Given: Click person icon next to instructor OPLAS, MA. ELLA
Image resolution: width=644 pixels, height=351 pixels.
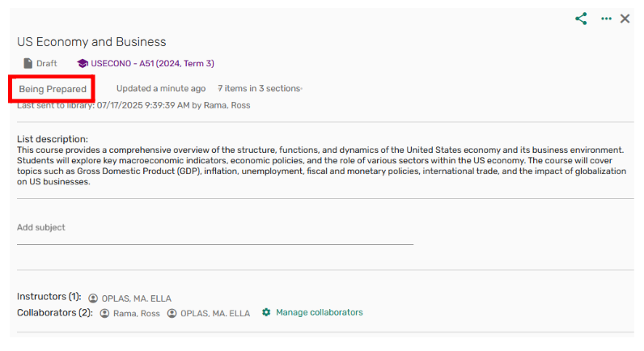Looking at the screenshot, I should tap(93, 298).
